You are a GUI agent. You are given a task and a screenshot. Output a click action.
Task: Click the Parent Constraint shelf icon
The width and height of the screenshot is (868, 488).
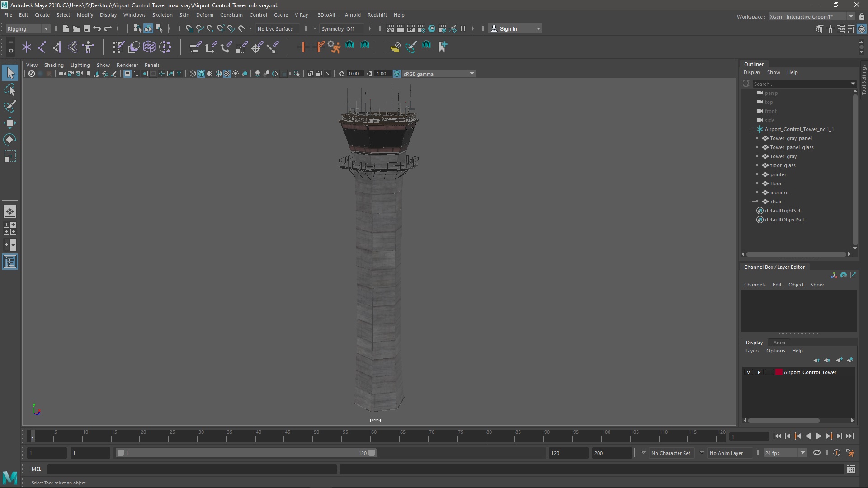pos(195,47)
